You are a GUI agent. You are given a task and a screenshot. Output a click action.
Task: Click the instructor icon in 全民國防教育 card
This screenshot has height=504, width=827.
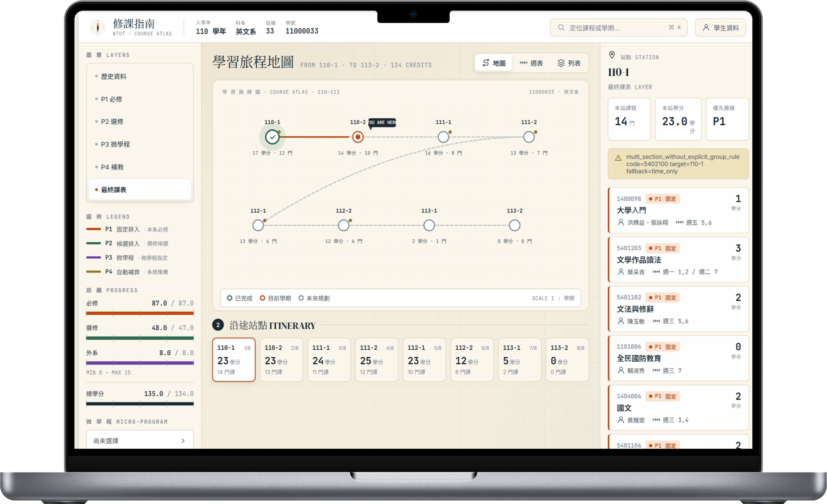(x=621, y=370)
